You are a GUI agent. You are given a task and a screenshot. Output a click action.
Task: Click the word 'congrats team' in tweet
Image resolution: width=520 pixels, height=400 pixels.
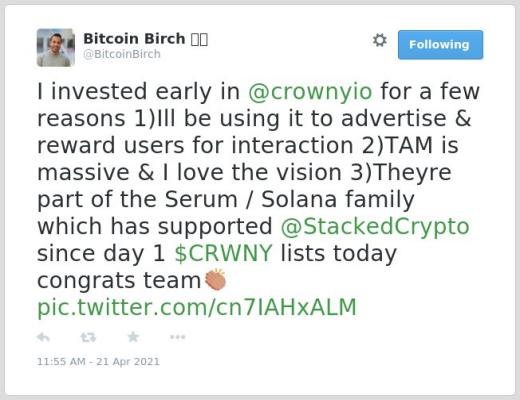point(119,281)
